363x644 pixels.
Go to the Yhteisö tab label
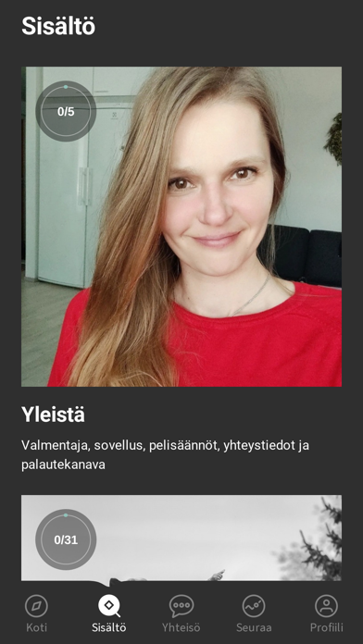click(x=181, y=627)
